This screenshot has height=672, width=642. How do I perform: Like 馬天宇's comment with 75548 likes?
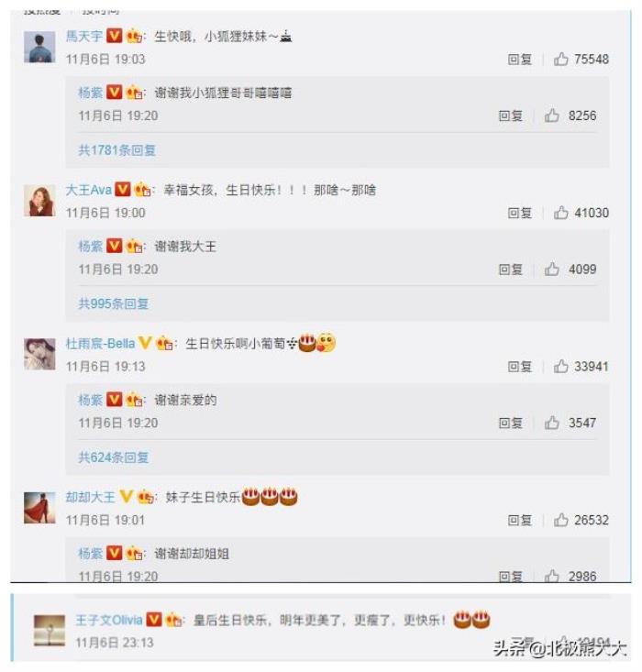[x=560, y=60]
